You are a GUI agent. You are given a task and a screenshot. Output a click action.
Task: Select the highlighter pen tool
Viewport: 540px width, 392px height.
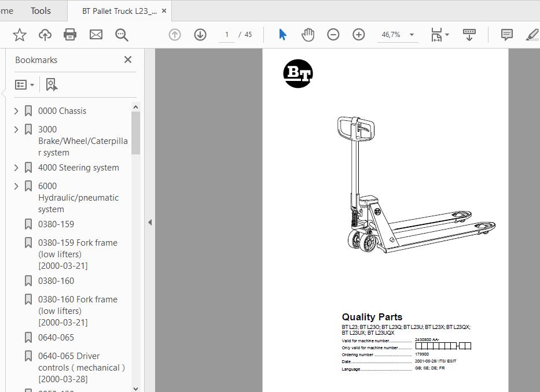pyautogui.click(x=532, y=35)
